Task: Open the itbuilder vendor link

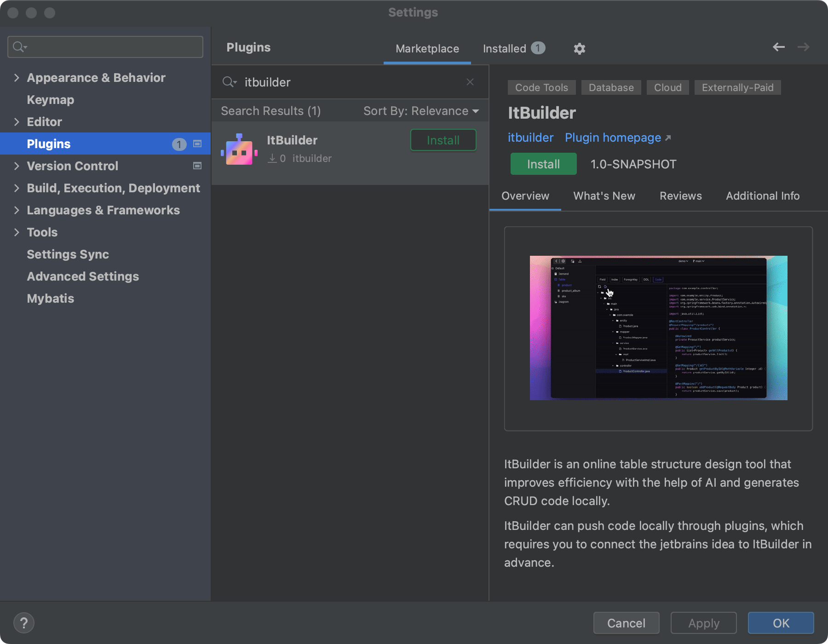Action: pyautogui.click(x=530, y=138)
